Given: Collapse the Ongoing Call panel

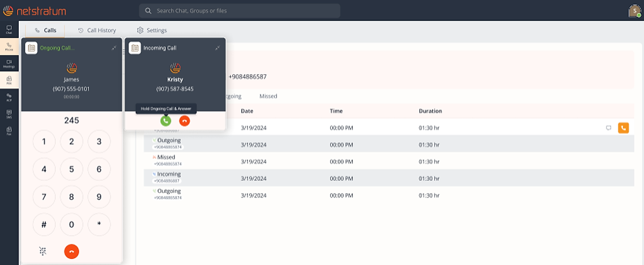Looking at the screenshot, I should click(114, 48).
